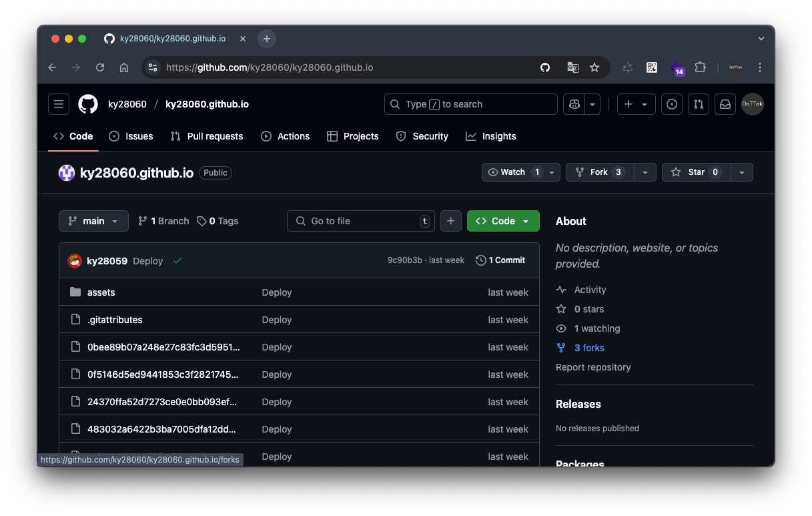Image resolution: width=812 pixels, height=516 pixels.
Task: Open the Projects tab
Action: point(353,136)
